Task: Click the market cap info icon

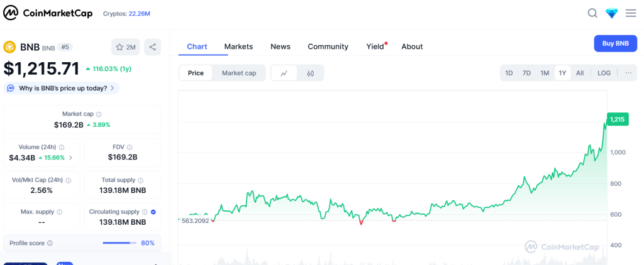Action: [x=99, y=114]
